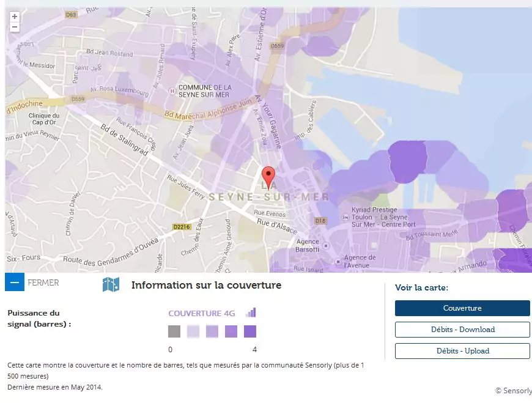Click the D63 road shield at top left

click(x=72, y=13)
